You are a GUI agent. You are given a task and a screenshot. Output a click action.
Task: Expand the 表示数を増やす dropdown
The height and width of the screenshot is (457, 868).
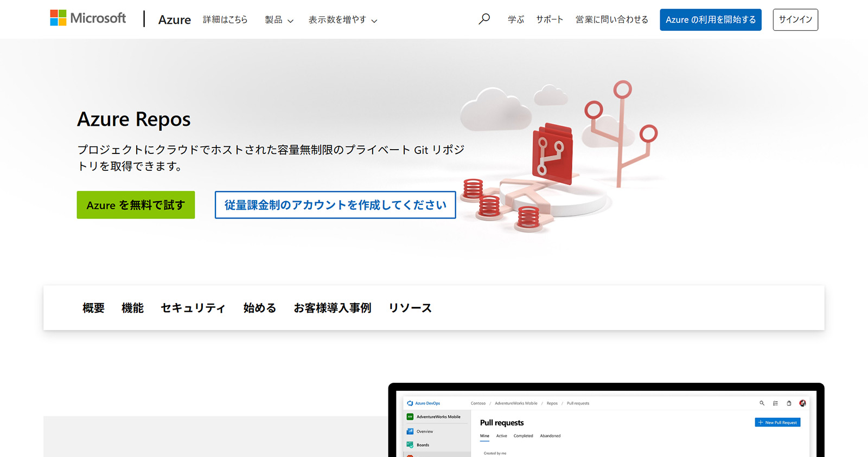tap(343, 20)
